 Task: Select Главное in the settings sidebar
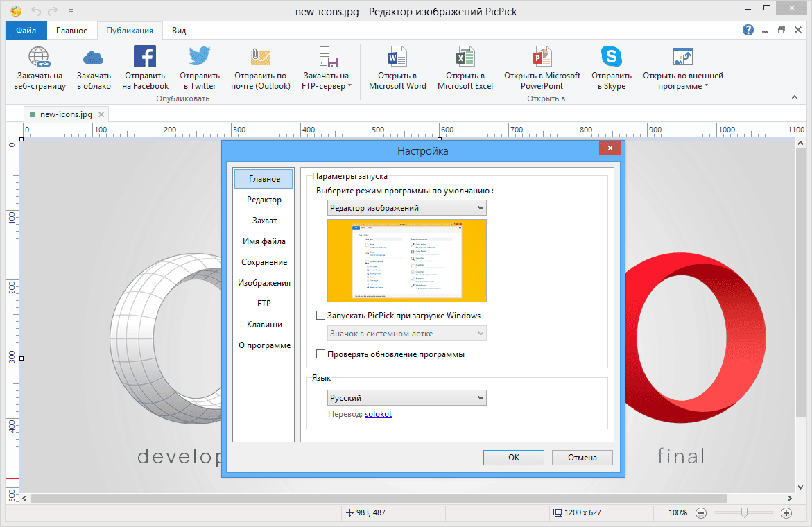coord(264,179)
